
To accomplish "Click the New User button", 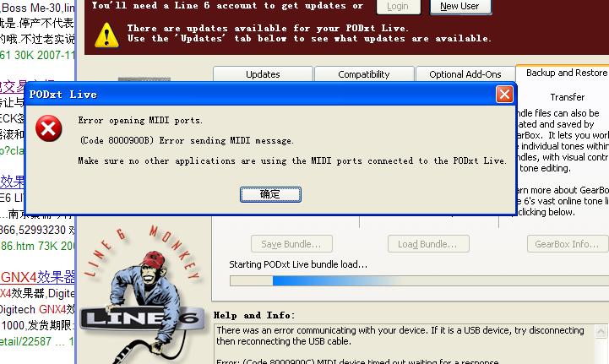I will (460, 7).
